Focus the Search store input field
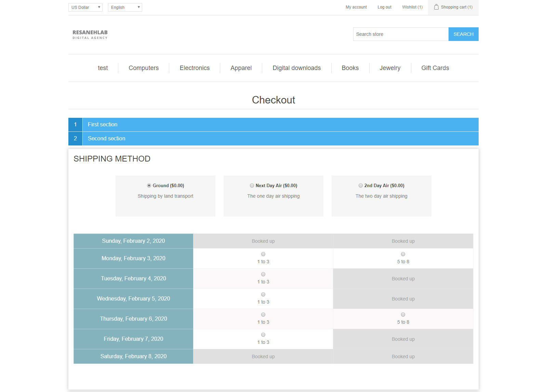The width and height of the screenshot is (547, 392). coord(401,34)
